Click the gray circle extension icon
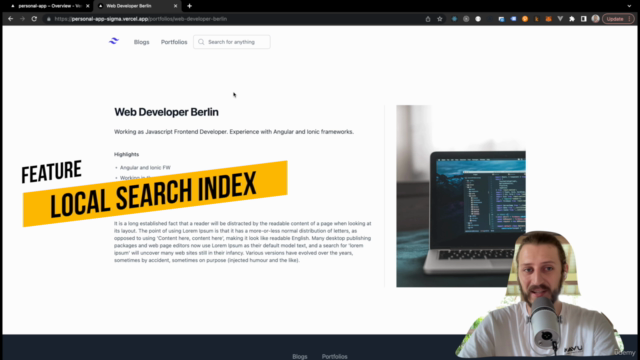640x360 pixels. (x=466, y=19)
